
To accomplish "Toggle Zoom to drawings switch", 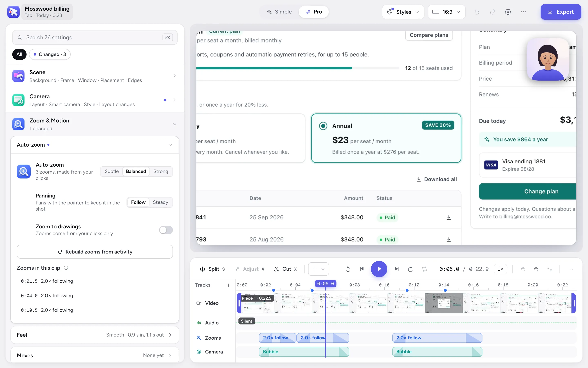I will (x=166, y=230).
